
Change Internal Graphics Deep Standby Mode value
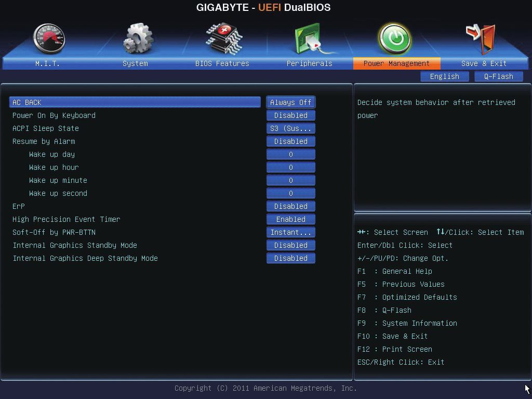click(291, 258)
